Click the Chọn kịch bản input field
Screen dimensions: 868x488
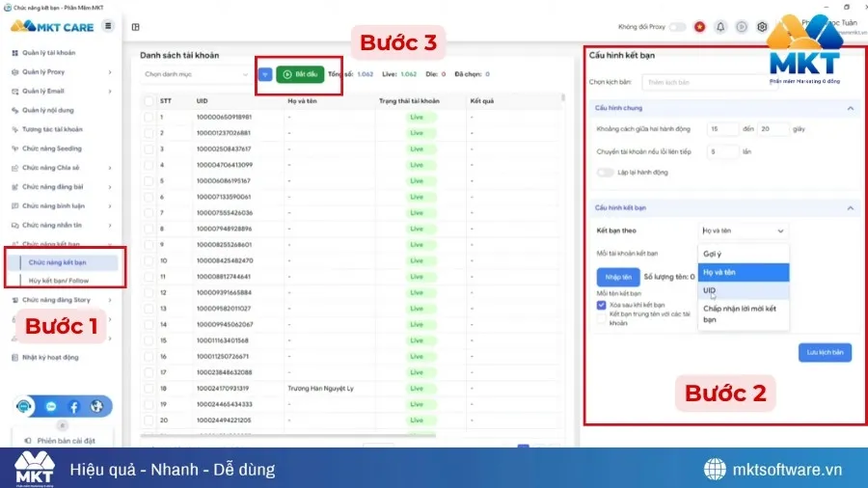point(709,82)
